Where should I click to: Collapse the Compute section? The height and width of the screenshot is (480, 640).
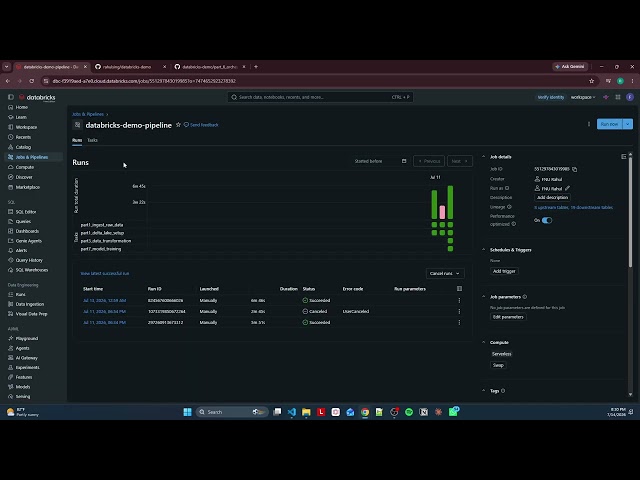click(484, 342)
